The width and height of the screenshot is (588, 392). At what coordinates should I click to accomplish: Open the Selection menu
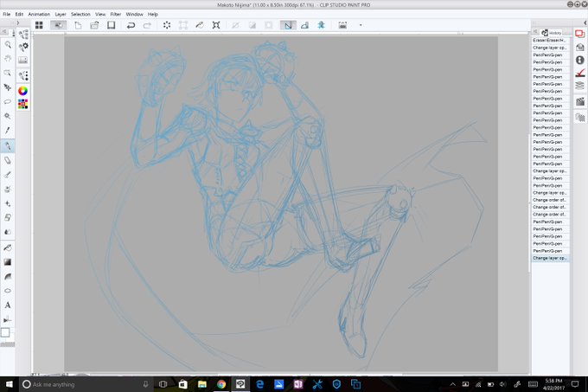click(80, 14)
